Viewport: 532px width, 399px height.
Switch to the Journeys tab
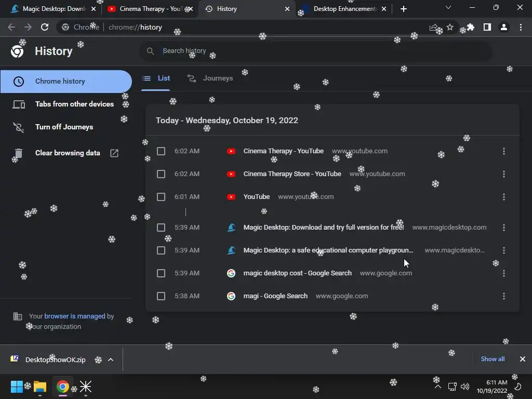(210, 78)
